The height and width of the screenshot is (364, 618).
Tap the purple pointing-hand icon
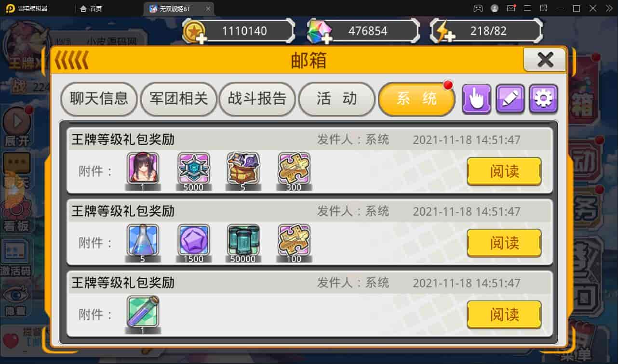pyautogui.click(x=476, y=99)
